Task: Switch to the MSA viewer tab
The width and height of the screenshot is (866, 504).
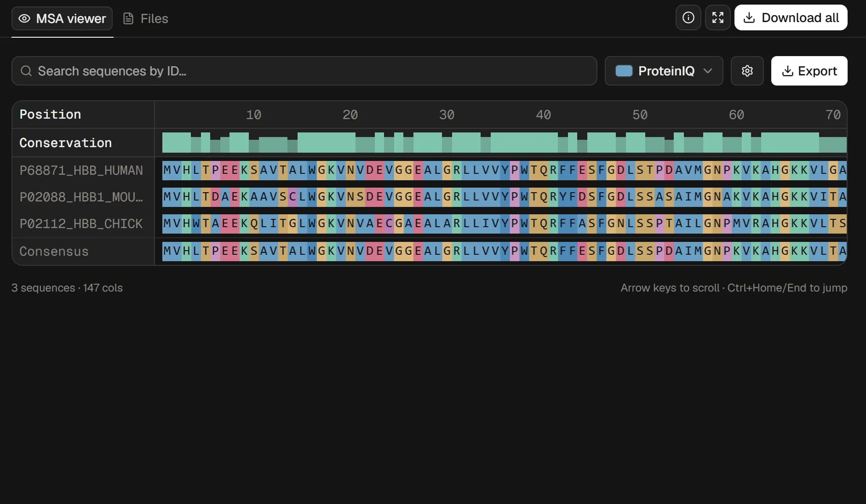Action: coord(62,18)
